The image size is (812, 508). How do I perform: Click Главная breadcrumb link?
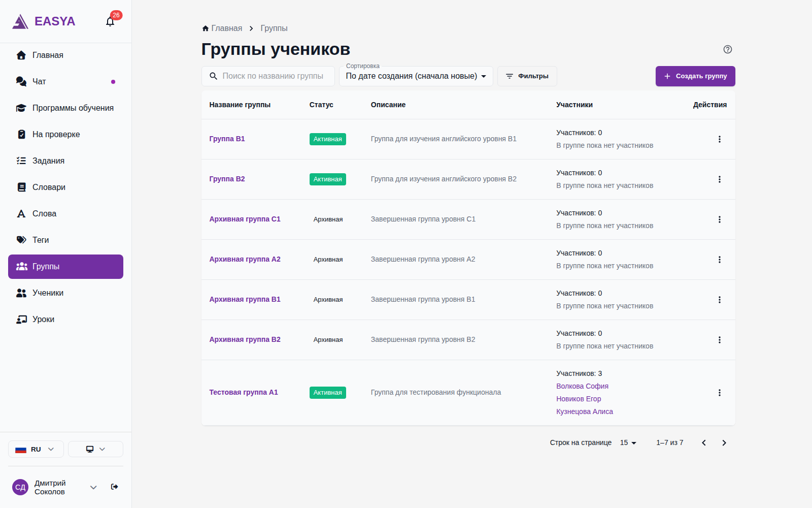coord(226,28)
